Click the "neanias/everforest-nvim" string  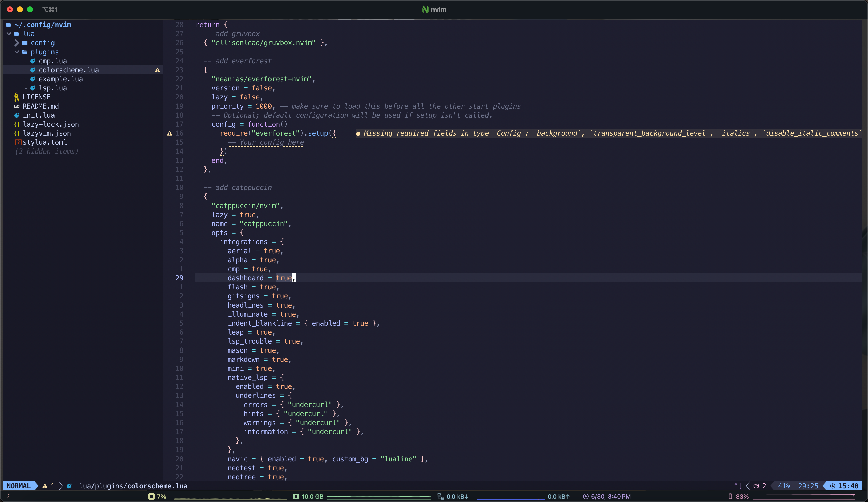pyautogui.click(x=261, y=79)
